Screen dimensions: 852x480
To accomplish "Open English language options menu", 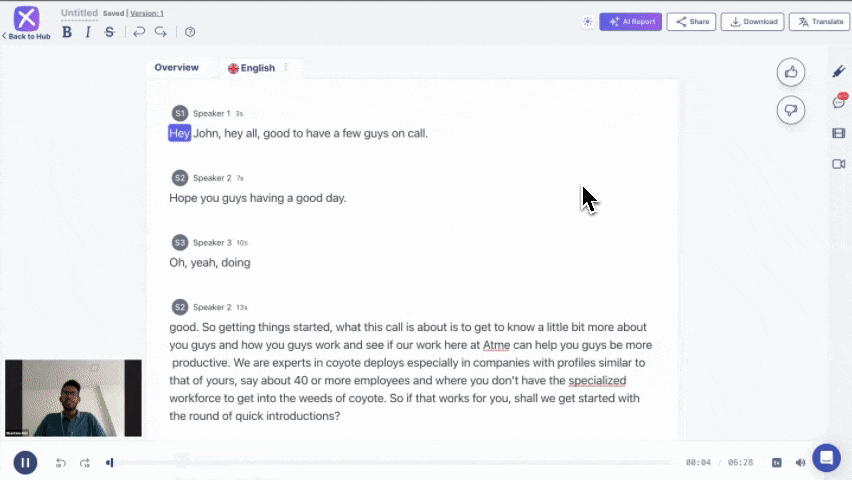I will click(x=286, y=67).
